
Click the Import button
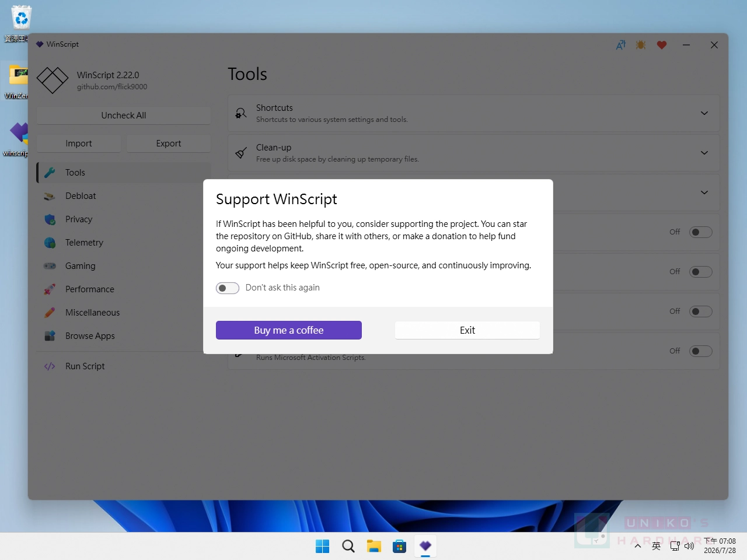79,143
